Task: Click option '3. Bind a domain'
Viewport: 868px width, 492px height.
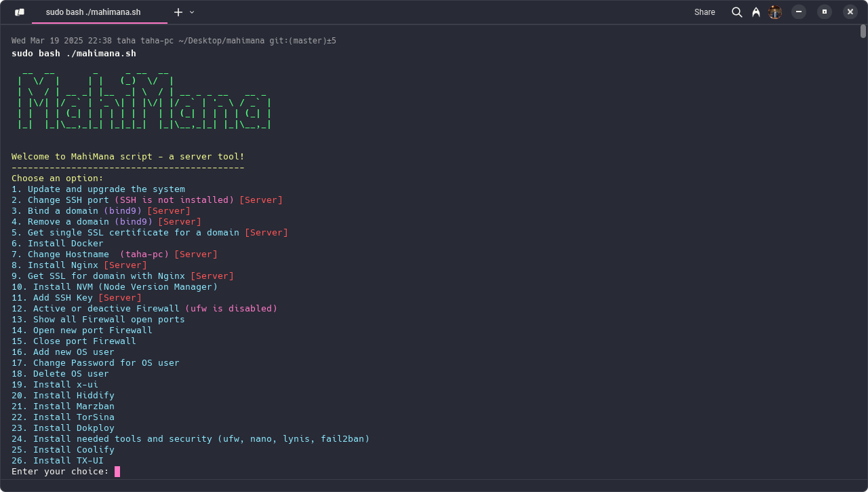Action: tap(55, 211)
